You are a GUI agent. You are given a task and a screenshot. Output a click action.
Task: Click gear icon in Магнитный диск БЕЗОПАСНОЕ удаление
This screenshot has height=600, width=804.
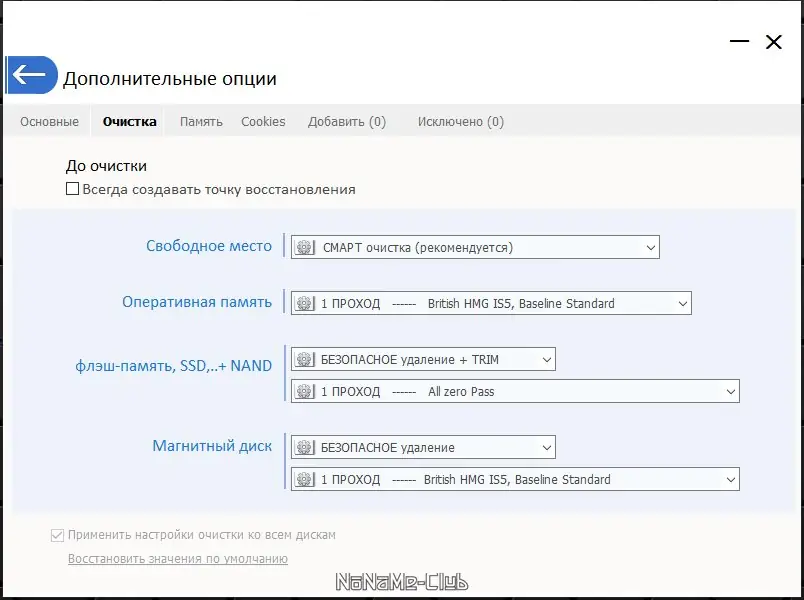(304, 447)
